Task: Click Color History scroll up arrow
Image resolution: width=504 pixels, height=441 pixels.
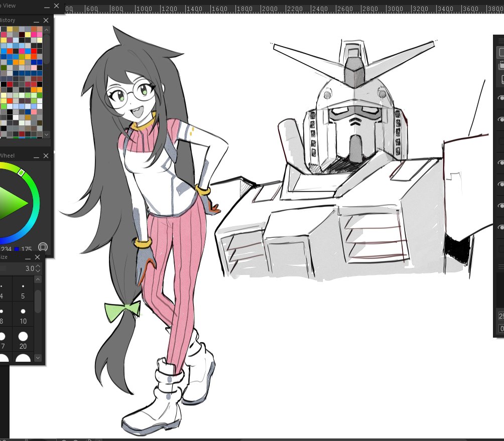Action: pyautogui.click(x=47, y=30)
